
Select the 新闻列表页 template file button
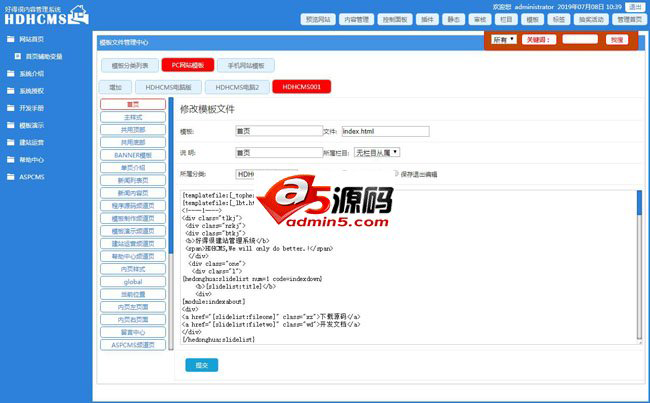pos(133,180)
